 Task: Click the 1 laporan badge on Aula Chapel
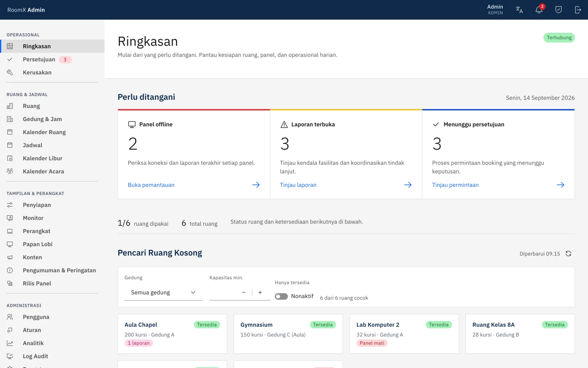139,343
